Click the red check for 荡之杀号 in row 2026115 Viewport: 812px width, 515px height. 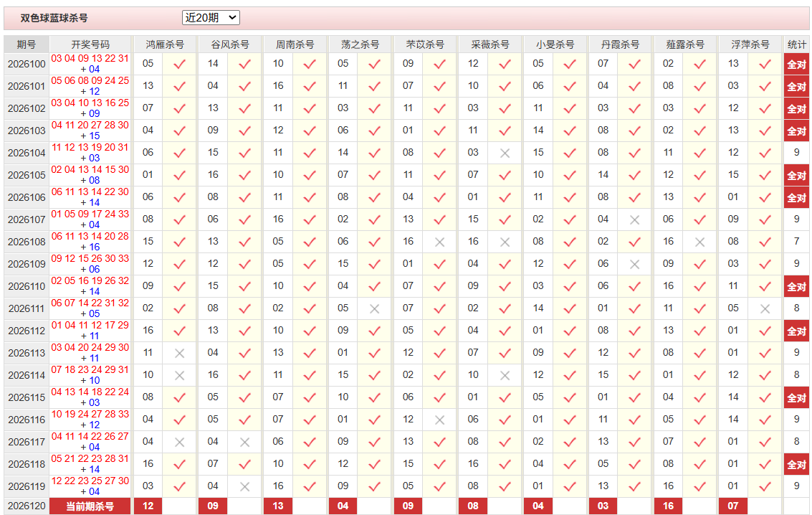pyautogui.click(x=374, y=398)
